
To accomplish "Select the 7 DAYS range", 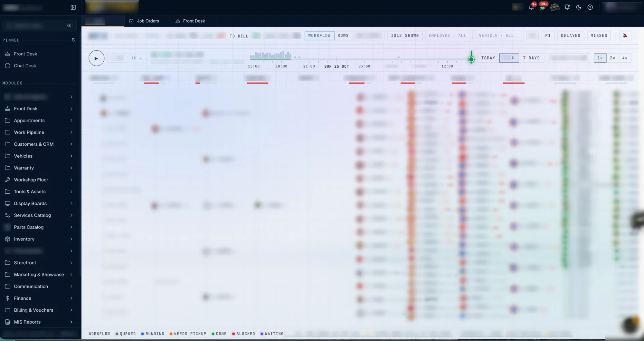I will tap(531, 58).
